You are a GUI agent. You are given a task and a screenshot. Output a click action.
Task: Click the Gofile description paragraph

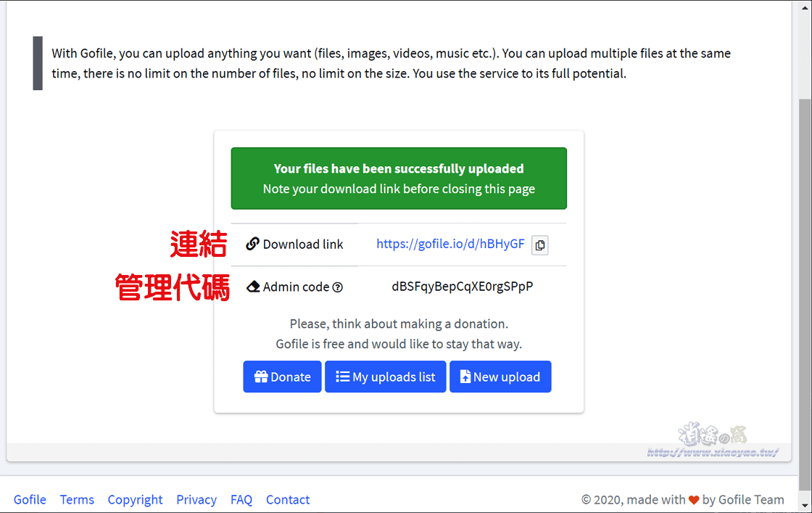point(391,63)
